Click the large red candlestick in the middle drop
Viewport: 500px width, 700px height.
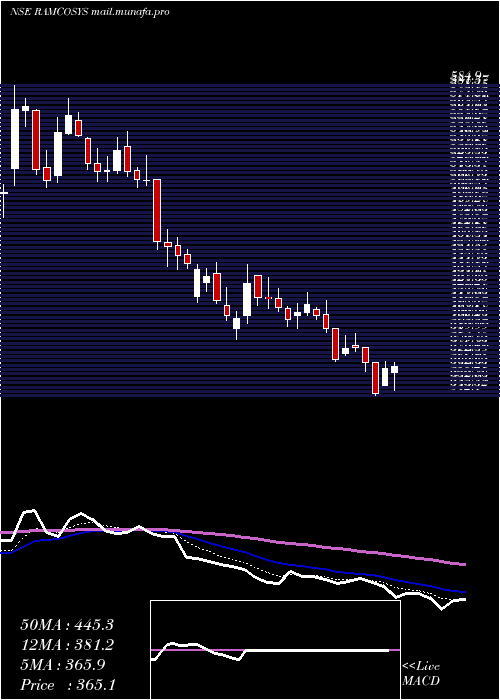coord(157,210)
